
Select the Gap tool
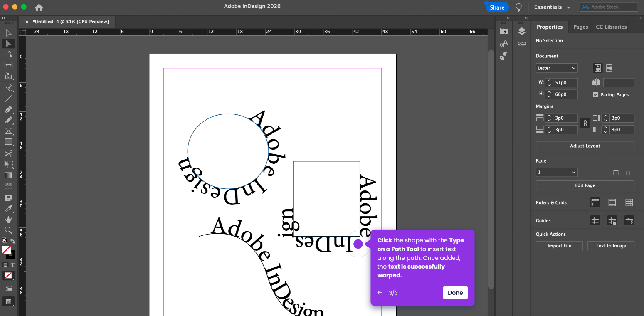pos(8,65)
